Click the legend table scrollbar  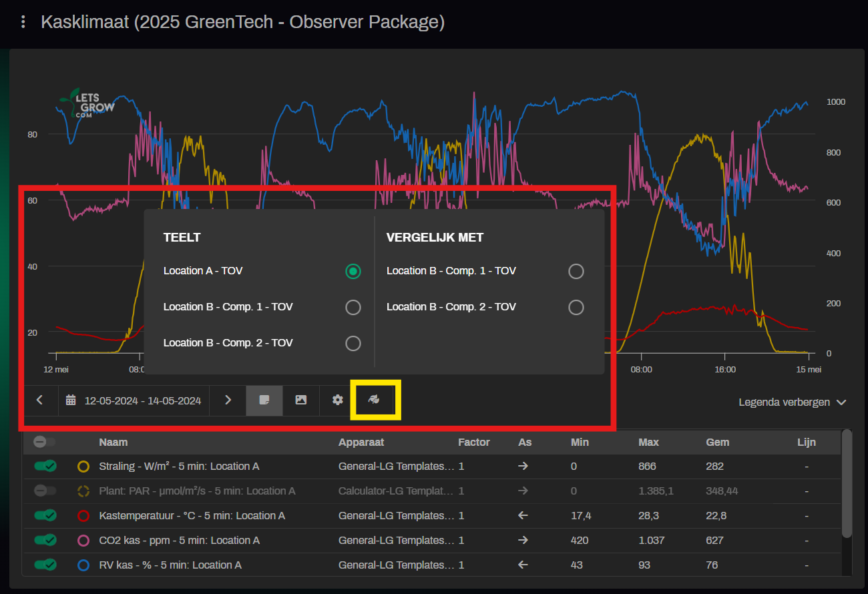tap(847, 484)
